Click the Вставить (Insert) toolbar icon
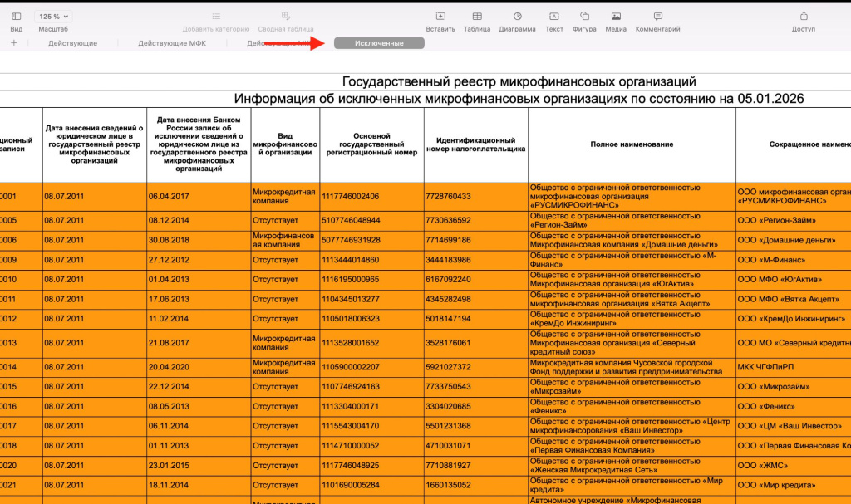Viewport: 851px width, 504px height. tap(440, 17)
